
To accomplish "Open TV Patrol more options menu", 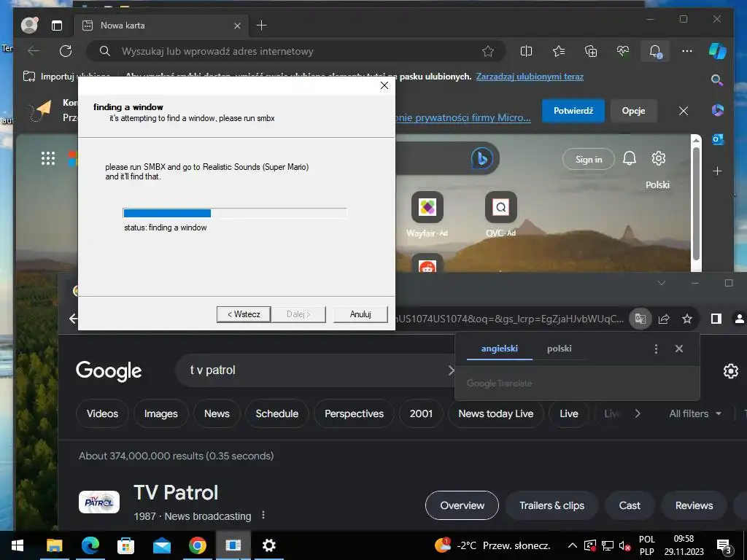I will click(x=263, y=516).
